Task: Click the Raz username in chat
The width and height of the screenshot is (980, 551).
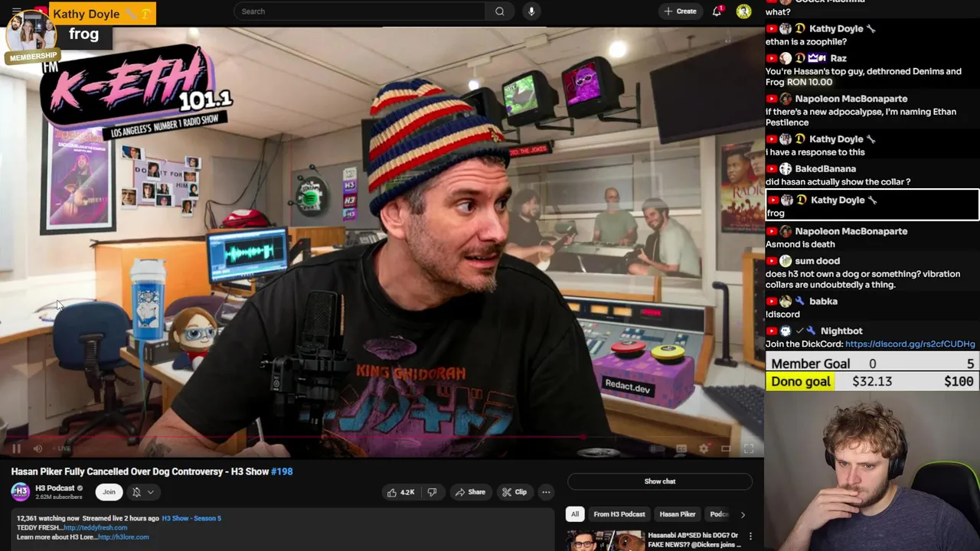Action: [x=838, y=57]
